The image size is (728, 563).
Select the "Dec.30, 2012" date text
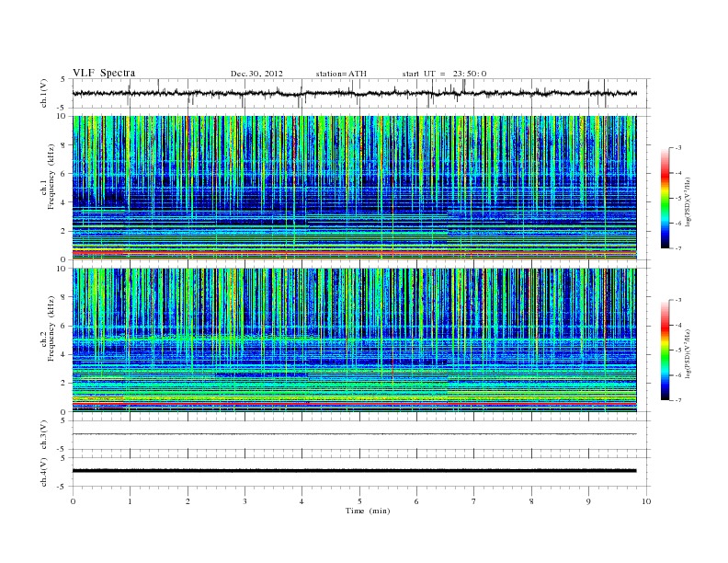click(256, 74)
